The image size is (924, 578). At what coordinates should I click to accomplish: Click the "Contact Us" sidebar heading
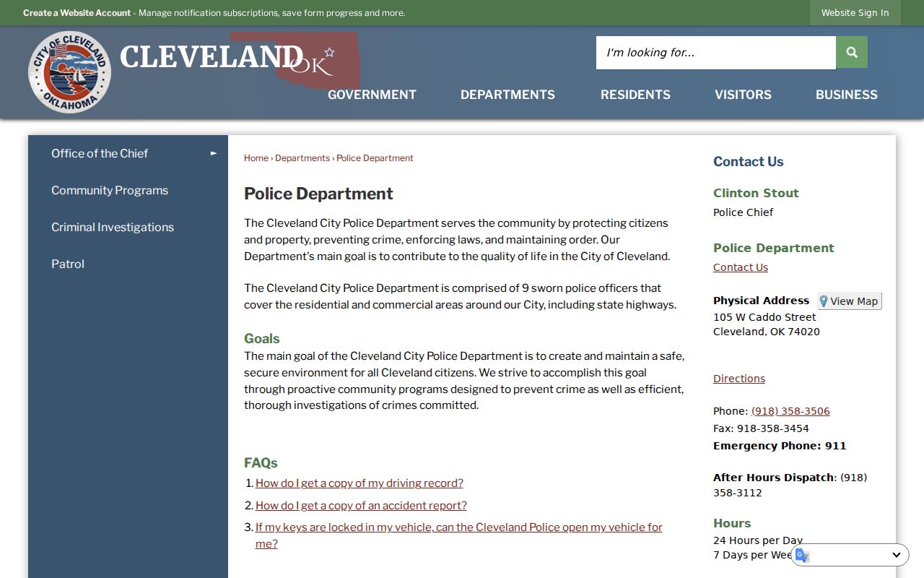pyautogui.click(x=749, y=162)
